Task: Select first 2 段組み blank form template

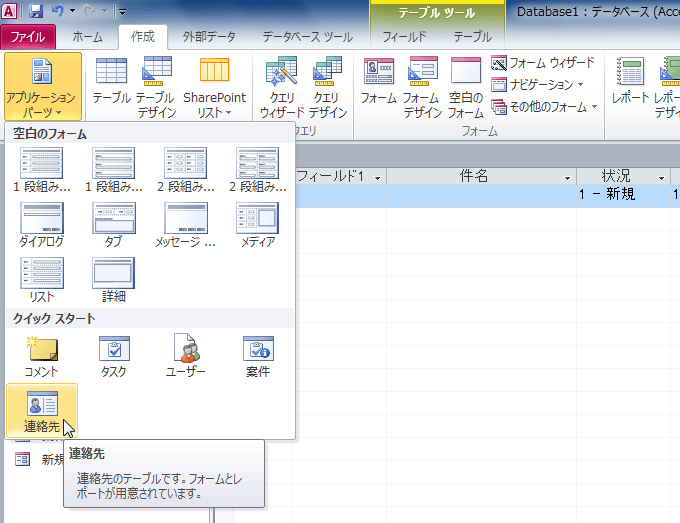Action: tap(186, 170)
